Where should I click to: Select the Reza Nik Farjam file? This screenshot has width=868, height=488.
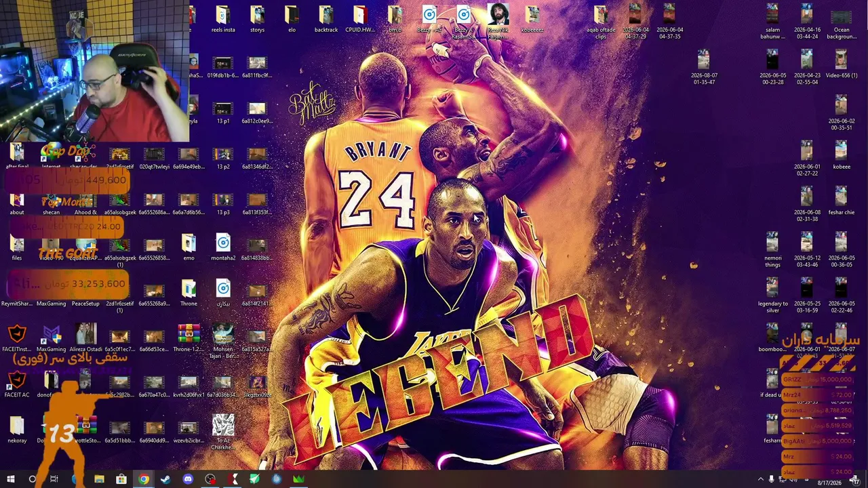[x=498, y=22]
